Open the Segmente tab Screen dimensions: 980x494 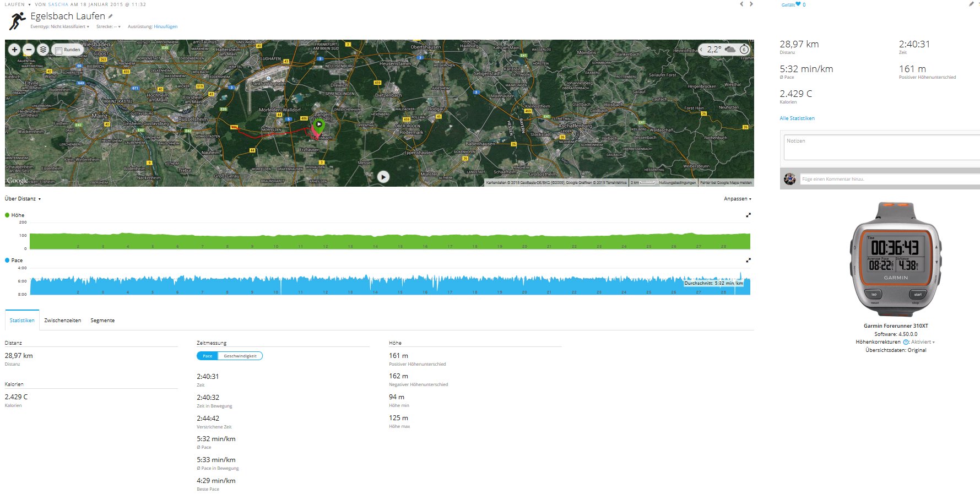point(102,321)
